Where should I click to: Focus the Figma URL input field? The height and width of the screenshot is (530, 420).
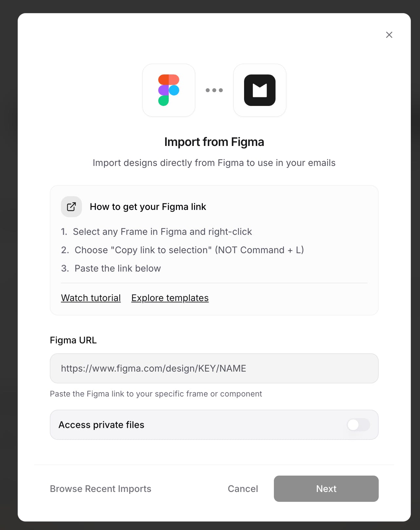214,368
